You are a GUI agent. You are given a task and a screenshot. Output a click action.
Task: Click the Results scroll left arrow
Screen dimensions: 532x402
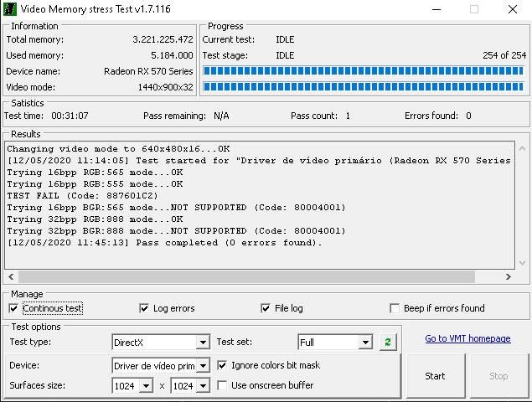pyautogui.click(x=11, y=277)
